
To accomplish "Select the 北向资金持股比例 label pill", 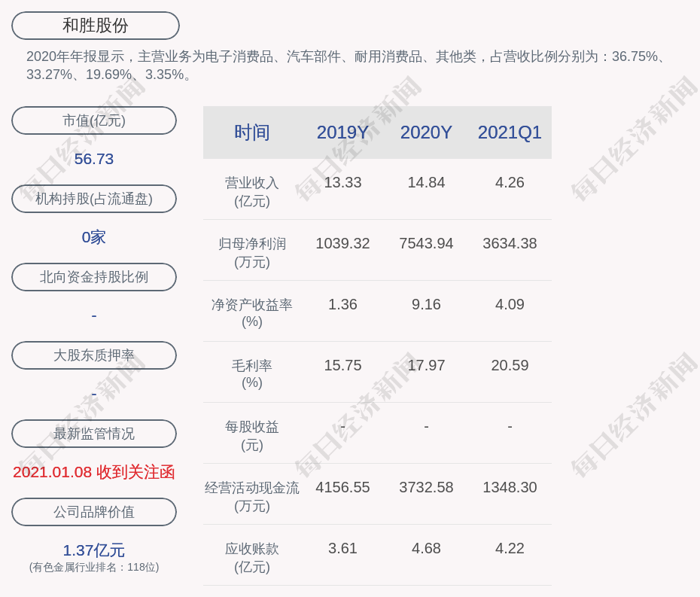I will pyautogui.click(x=94, y=277).
